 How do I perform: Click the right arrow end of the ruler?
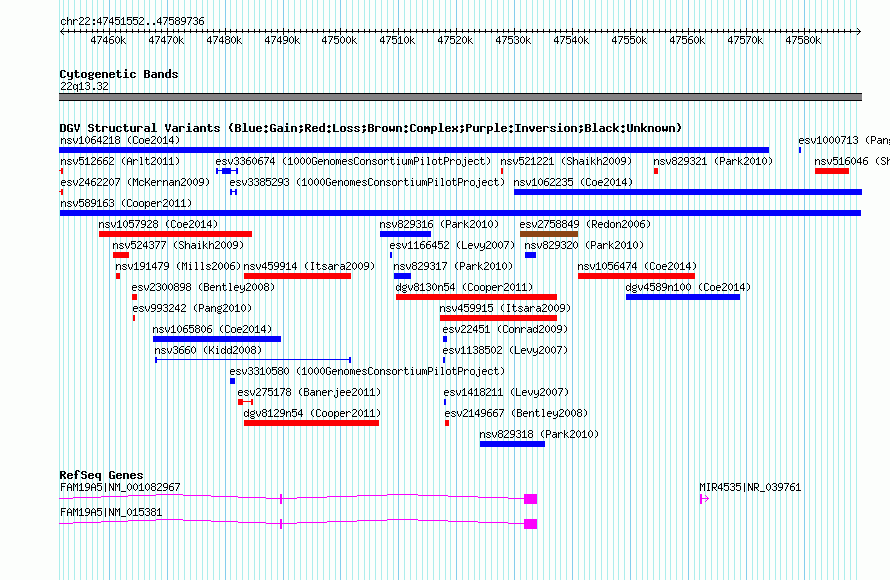(858, 32)
